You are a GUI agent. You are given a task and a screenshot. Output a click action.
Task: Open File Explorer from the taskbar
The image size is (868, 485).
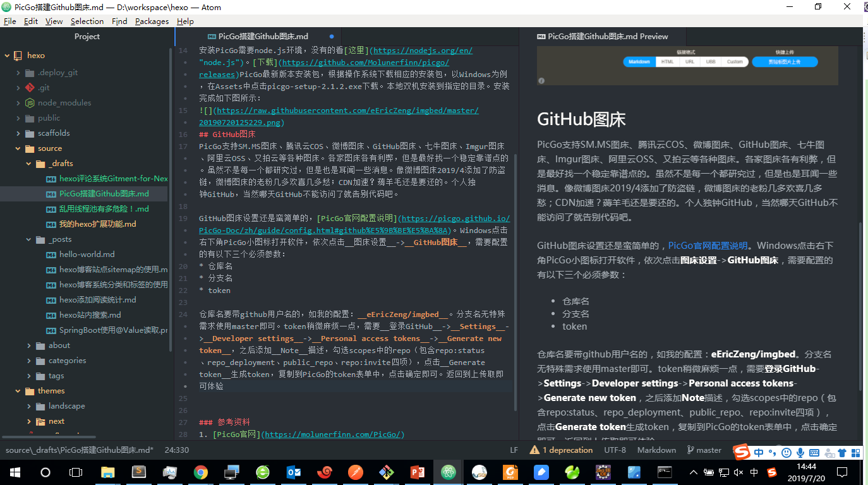[107, 472]
